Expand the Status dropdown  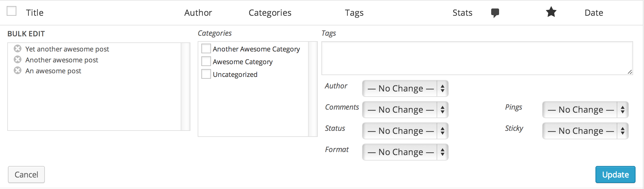(405, 131)
